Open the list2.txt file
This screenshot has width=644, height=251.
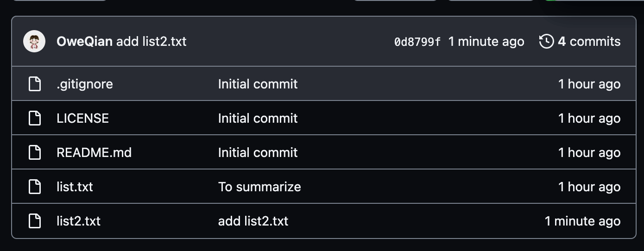(78, 221)
